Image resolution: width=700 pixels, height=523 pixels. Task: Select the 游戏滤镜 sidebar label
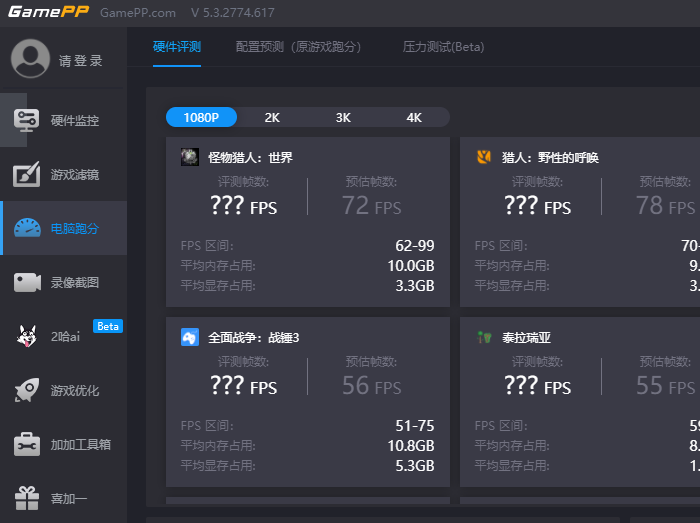coord(75,174)
